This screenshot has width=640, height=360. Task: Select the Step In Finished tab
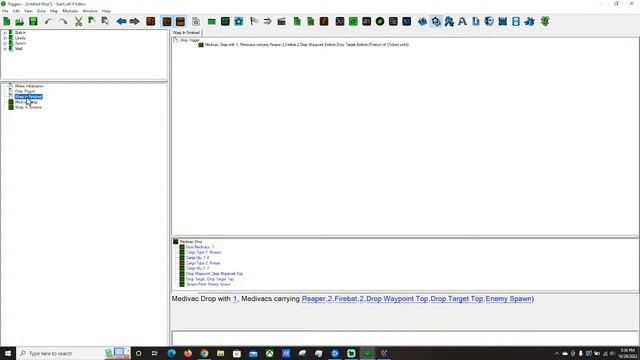(x=186, y=33)
